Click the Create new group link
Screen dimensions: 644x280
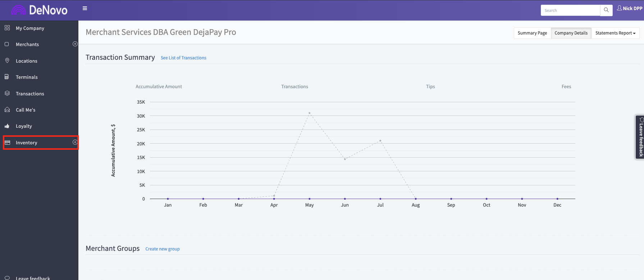[163, 249]
